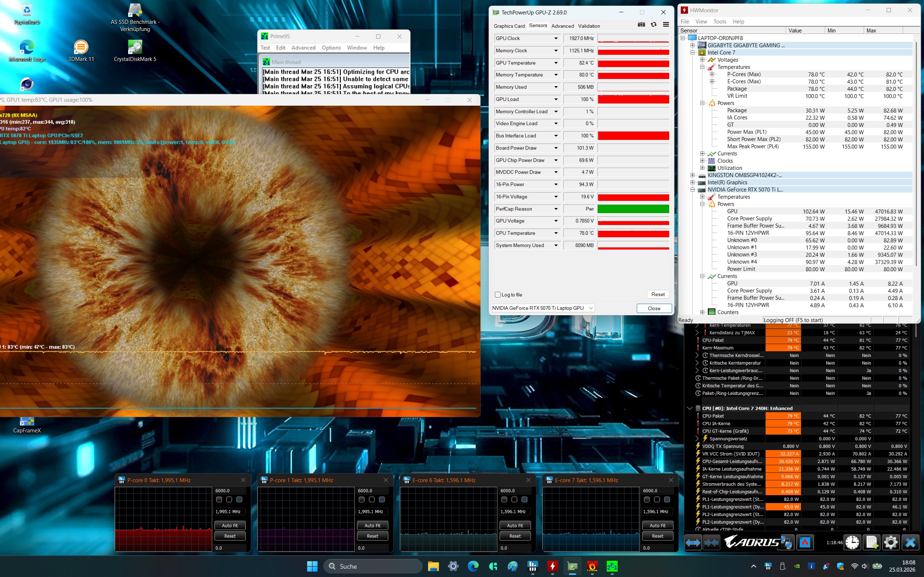Open the Options menu in Prime95
The width and height of the screenshot is (924, 577).
(x=331, y=48)
